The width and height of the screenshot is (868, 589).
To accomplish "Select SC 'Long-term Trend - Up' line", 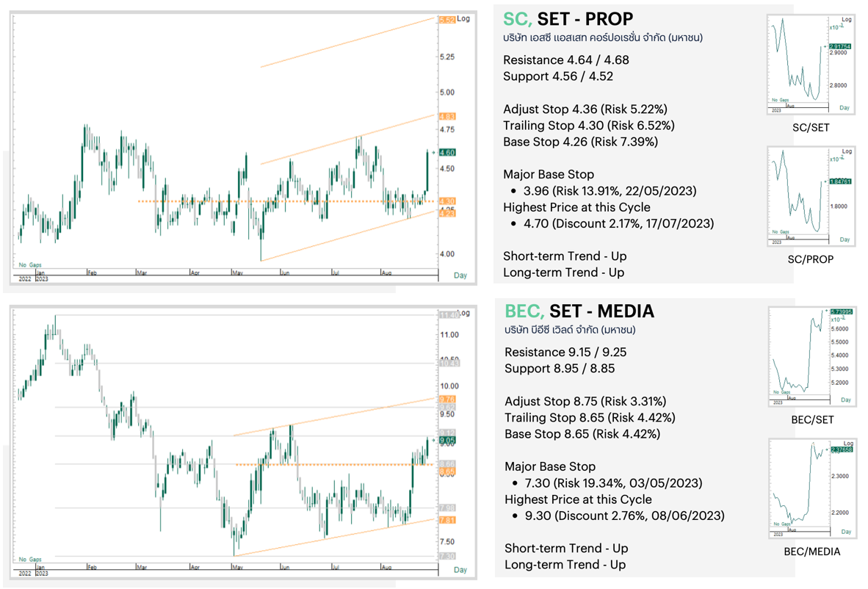I will pyautogui.click(x=563, y=273).
